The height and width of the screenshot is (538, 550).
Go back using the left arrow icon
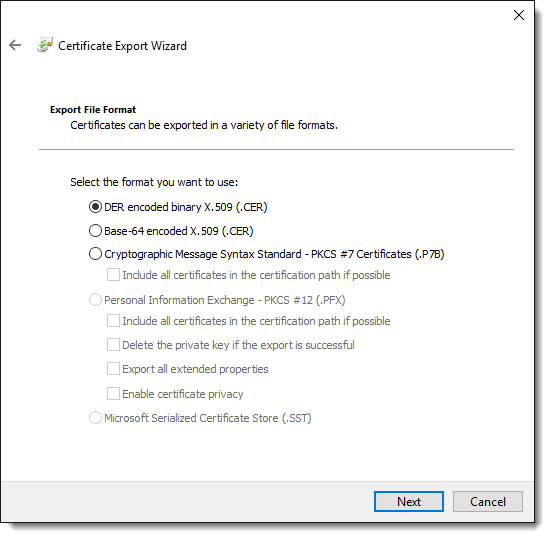pyautogui.click(x=15, y=45)
